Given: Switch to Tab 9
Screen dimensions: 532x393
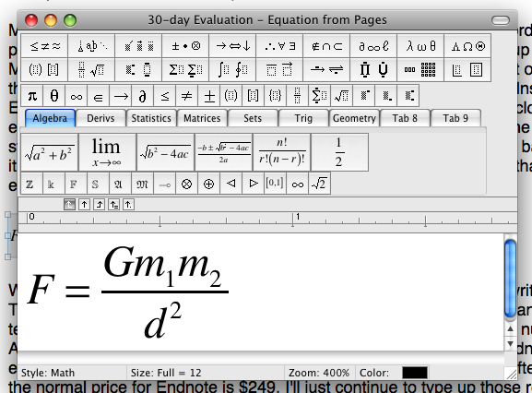Looking at the screenshot, I should (455, 118).
